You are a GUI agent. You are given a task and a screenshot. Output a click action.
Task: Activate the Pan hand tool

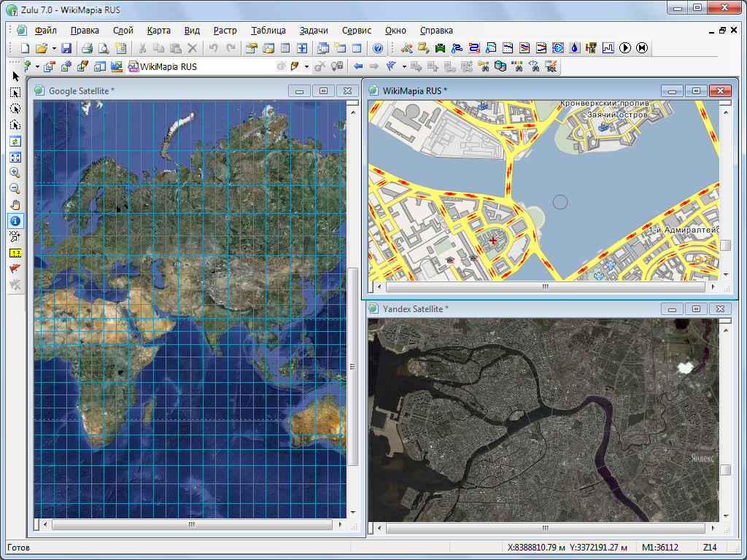pos(15,205)
